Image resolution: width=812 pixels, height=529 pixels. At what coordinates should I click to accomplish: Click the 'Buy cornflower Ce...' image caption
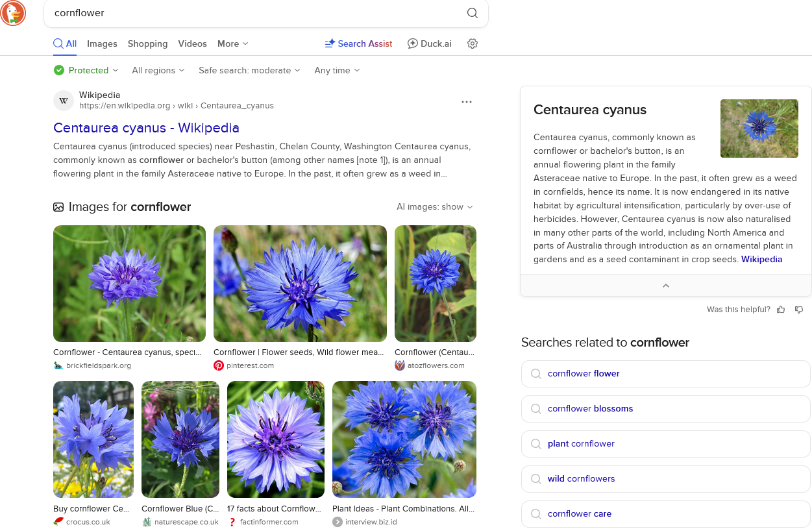click(x=92, y=509)
